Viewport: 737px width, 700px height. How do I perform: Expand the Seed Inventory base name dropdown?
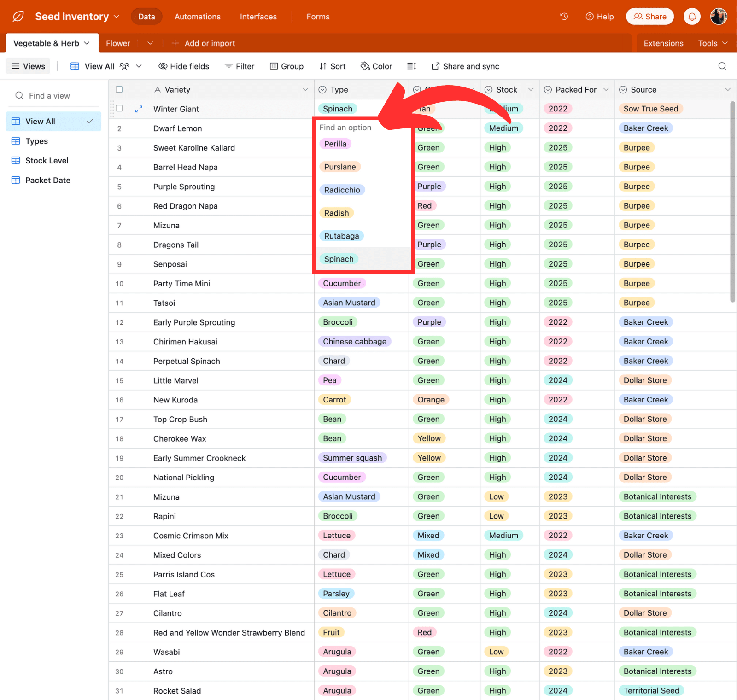tap(117, 17)
